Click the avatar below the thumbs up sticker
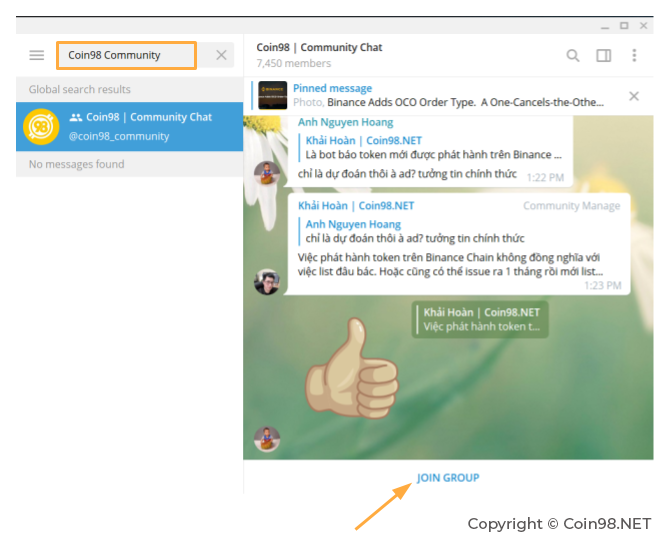Viewport: 665px width, 540px height. point(267,439)
